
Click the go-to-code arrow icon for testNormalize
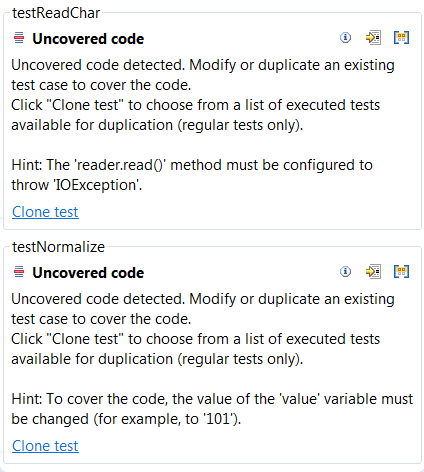point(373,272)
